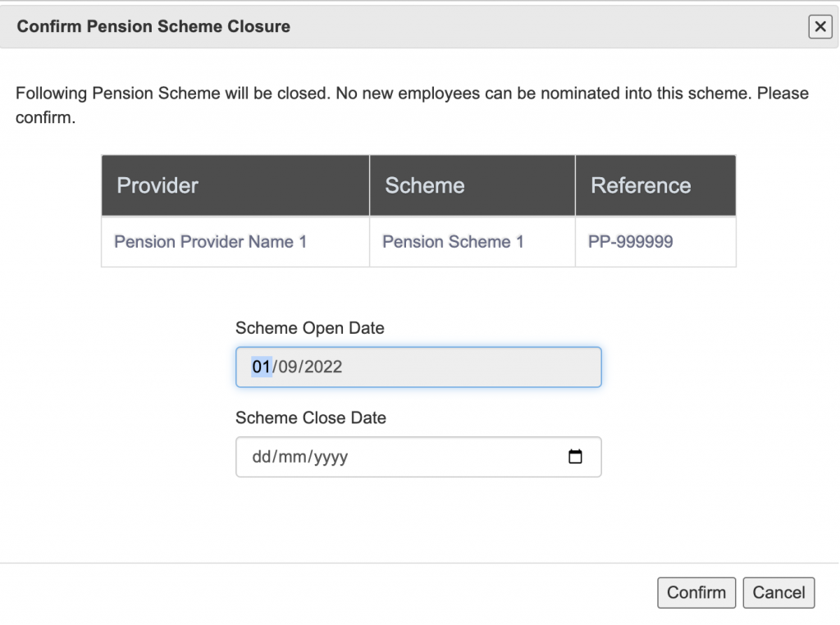
Task: Click the Confirm button
Action: pyautogui.click(x=696, y=593)
